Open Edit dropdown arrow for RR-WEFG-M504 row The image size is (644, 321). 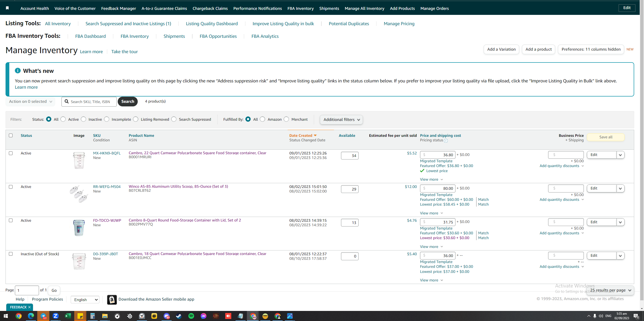click(620, 188)
